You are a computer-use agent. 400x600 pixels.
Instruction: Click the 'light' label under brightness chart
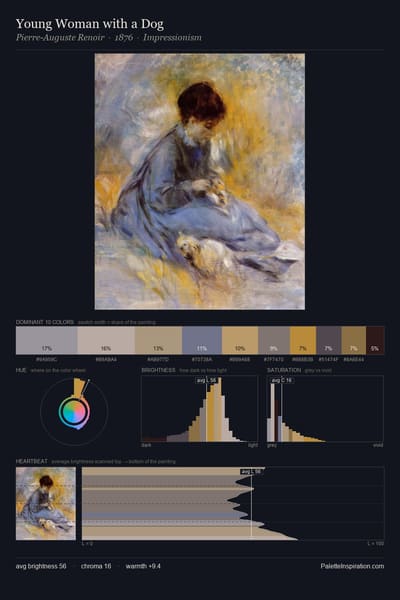[253, 445]
